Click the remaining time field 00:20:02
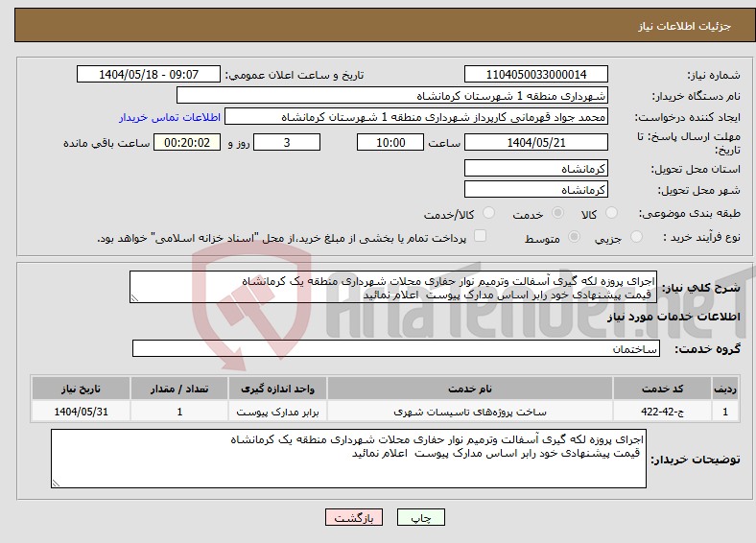This screenshot has width=756, height=543. pyautogui.click(x=187, y=142)
